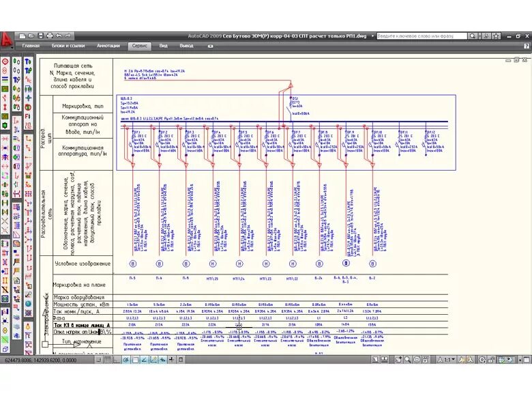Image resolution: width=532 pixels, height=396 pixels.
Task: Open the Communication Center satellite icon
Action: coord(486,36)
